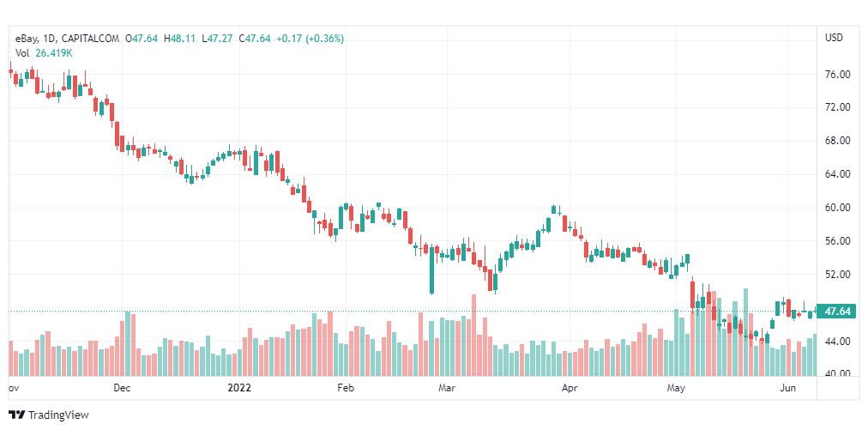This screenshot has width=868, height=430.
Task: Select the 52.00 price scale label
Action: point(838,275)
